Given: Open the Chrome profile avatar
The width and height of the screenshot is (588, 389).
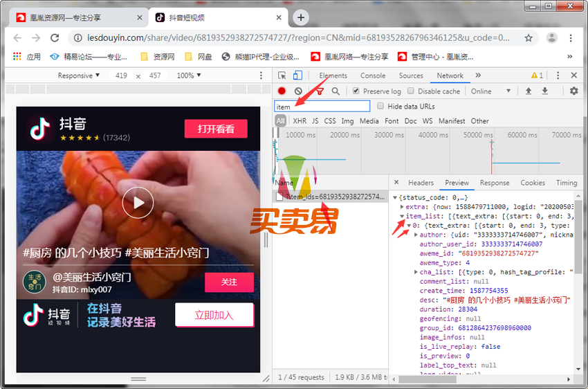Looking at the screenshot, I should point(551,38).
